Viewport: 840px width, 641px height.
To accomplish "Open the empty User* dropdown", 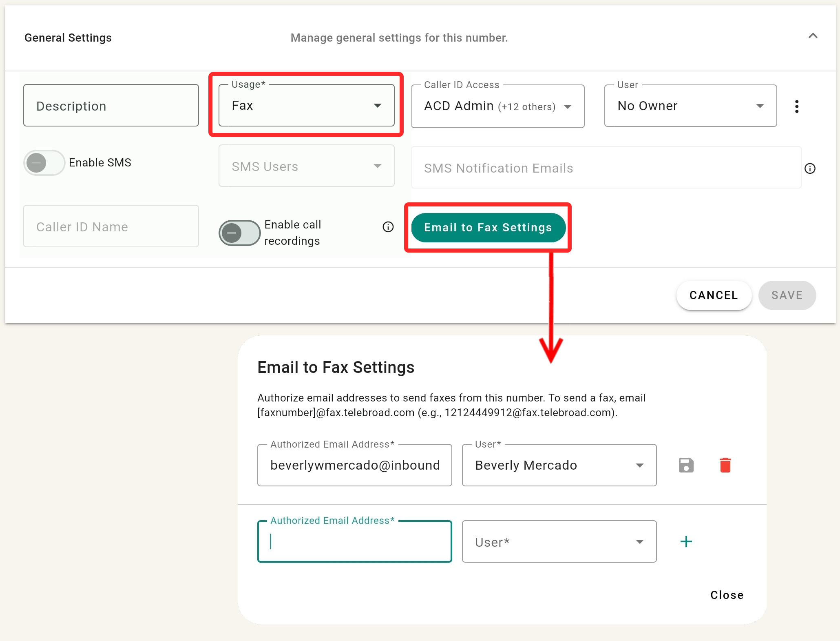I will (x=559, y=542).
